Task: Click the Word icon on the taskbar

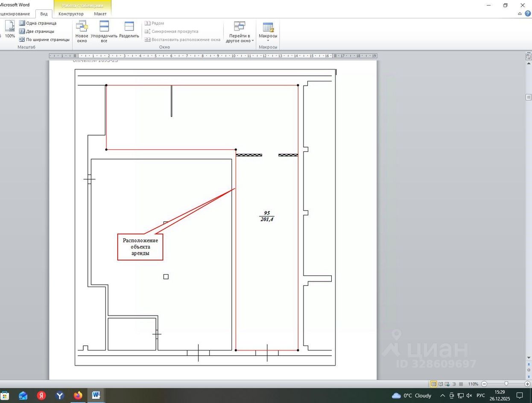Action: coord(96,395)
